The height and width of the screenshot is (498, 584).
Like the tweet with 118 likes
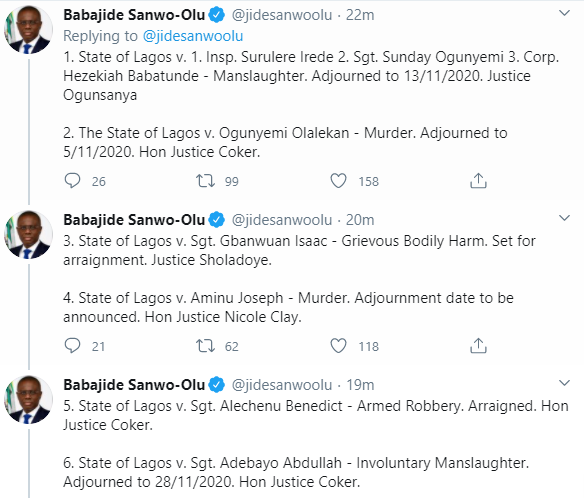click(338, 346)
